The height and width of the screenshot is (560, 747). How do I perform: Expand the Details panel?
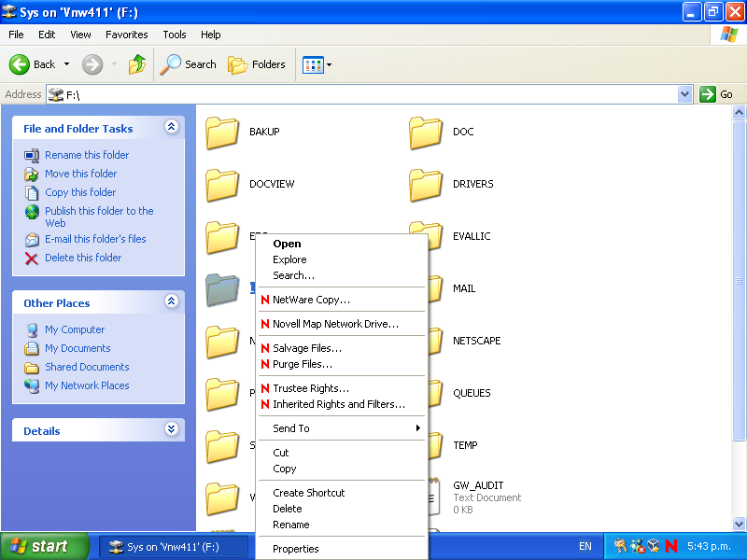tap(172, 429)
